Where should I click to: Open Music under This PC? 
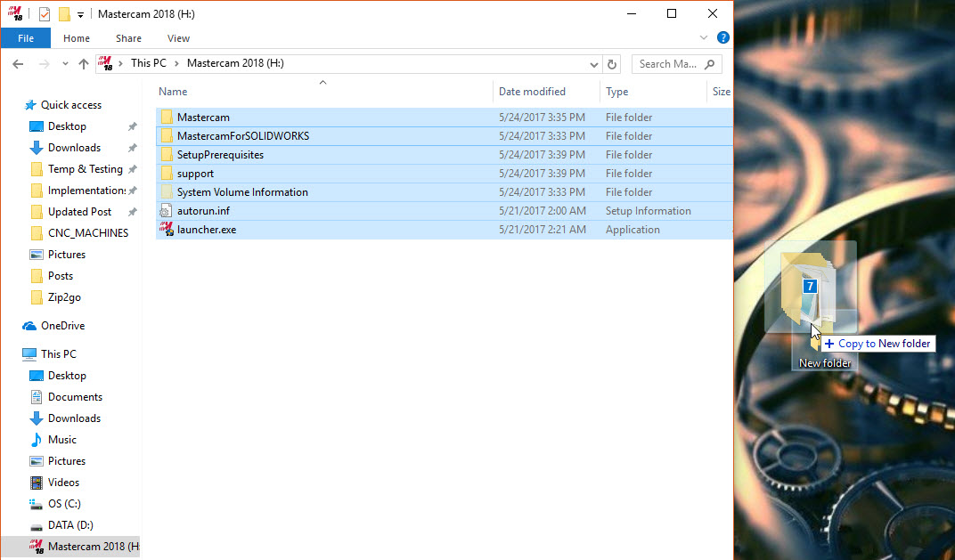tap(62, 440)
